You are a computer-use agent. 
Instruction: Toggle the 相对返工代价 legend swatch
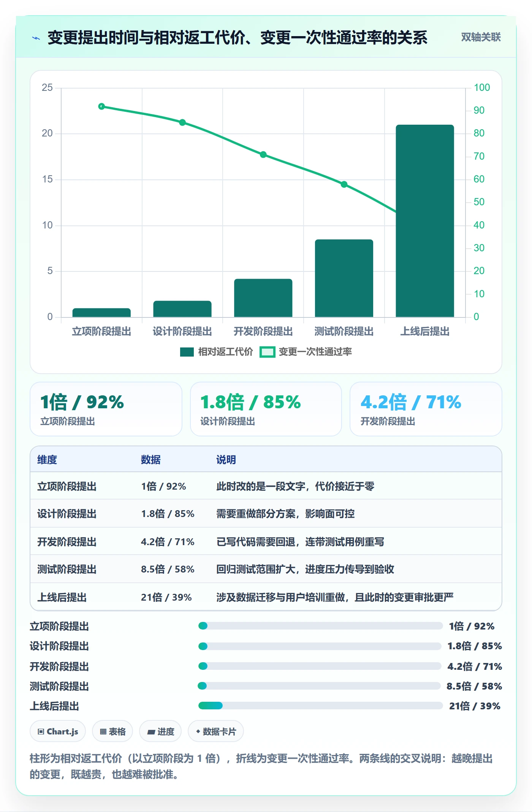[187, 352]
